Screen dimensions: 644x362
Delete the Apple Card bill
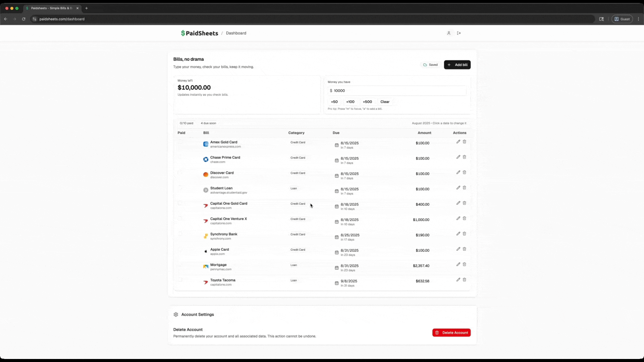pyautogui.click(x=465, y=249)
